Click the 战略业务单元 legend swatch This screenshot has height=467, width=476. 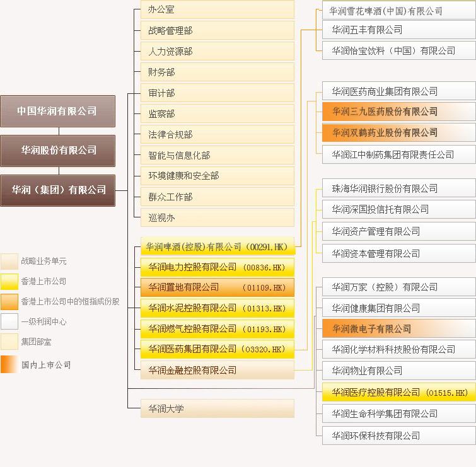click(x=9, y=262)
